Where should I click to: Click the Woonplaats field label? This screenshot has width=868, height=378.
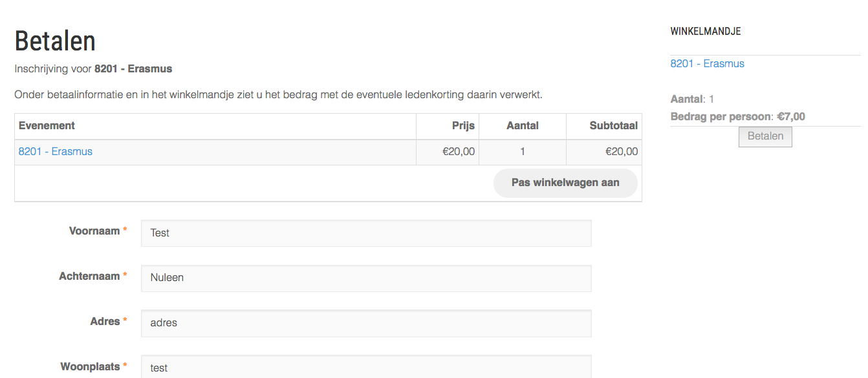(x=90, y=366)
